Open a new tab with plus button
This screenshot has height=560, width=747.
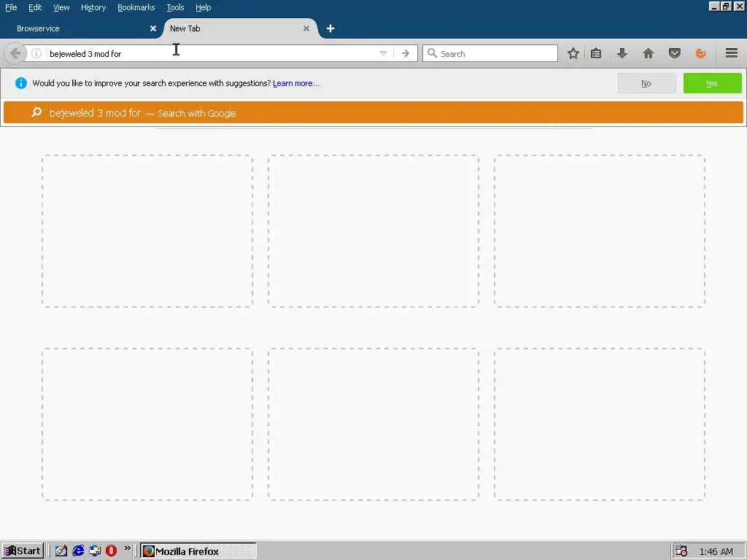[x=330, y=28]
